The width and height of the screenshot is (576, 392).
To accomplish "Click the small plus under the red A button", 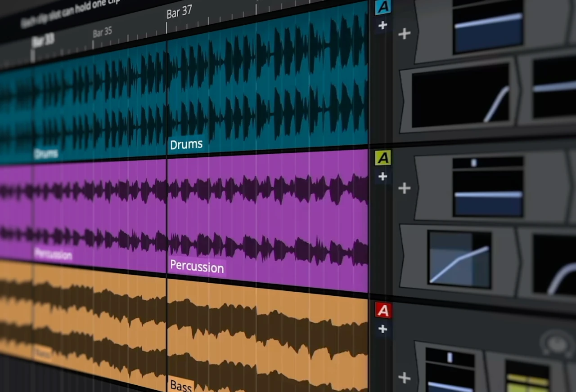I will coord(383,329).
